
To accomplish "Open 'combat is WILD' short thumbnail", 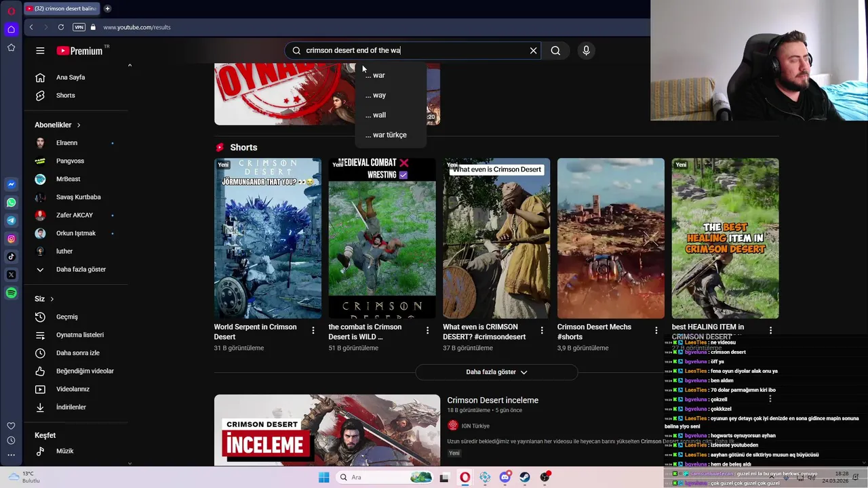I will pyautogui.click(x=382, y=239).
